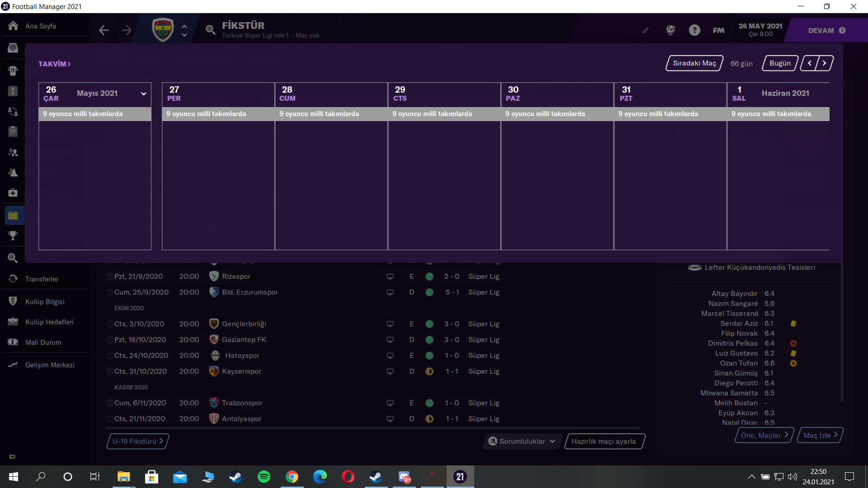Click Kayserispor team badge
This screenshot has height=488, width=868.
pos(214,371)
